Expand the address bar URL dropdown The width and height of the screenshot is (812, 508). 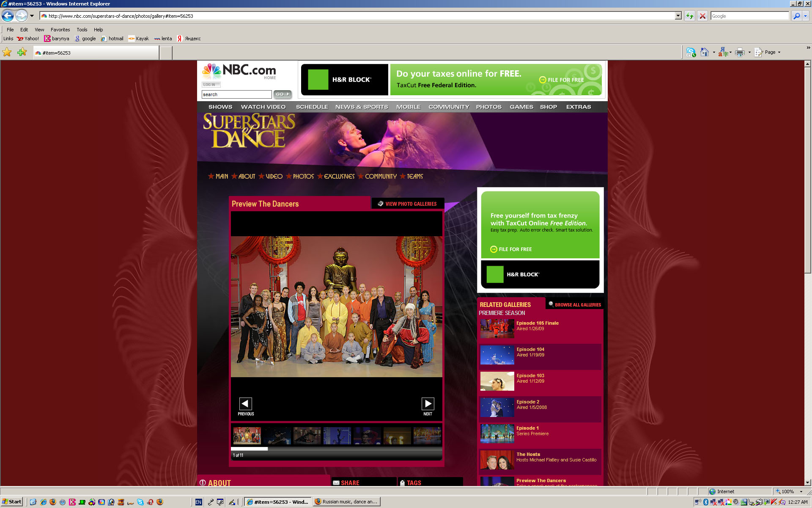678,16
